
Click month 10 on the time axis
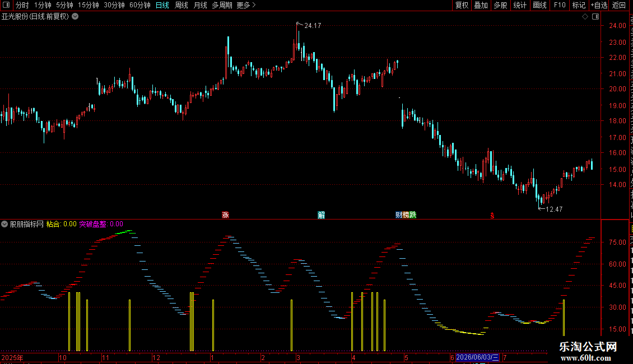(x=63, y=357)
